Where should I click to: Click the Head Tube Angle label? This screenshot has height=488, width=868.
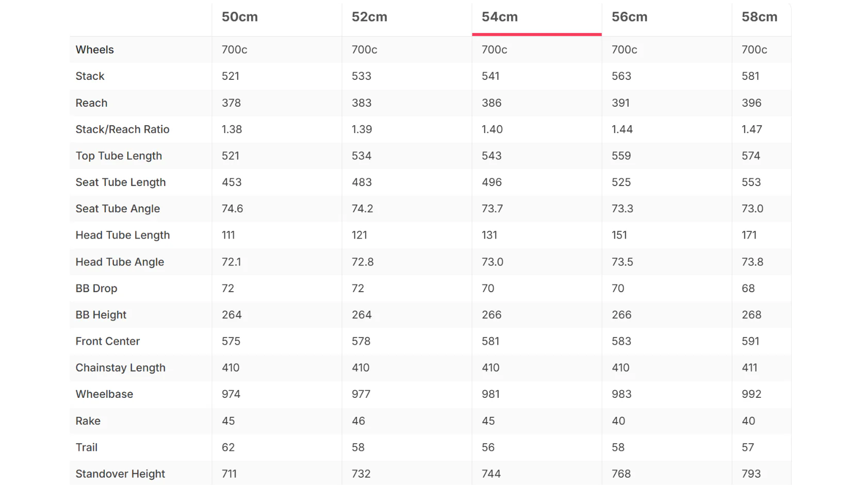coord(120,262)
